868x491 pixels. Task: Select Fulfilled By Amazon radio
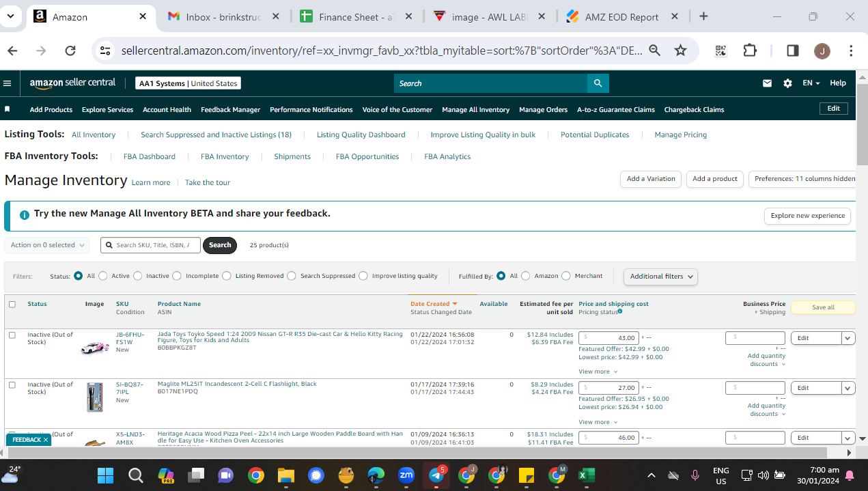pos(526,276)
